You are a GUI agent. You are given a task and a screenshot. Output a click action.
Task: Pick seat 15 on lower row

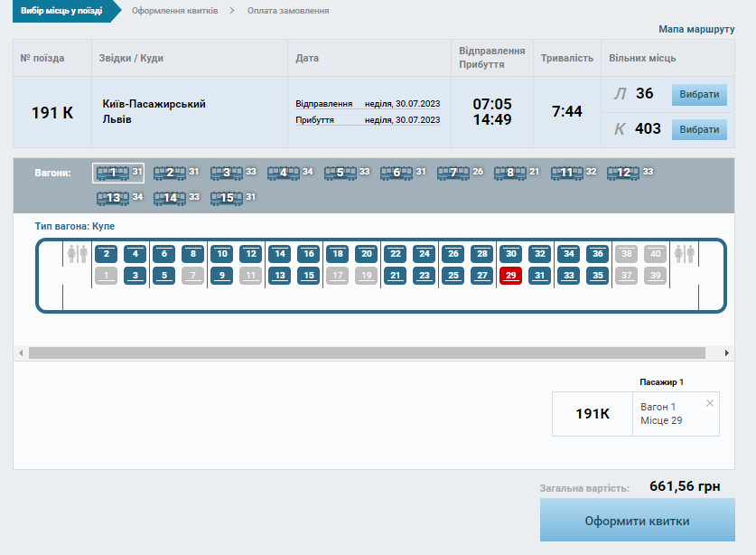pos(308,276)
